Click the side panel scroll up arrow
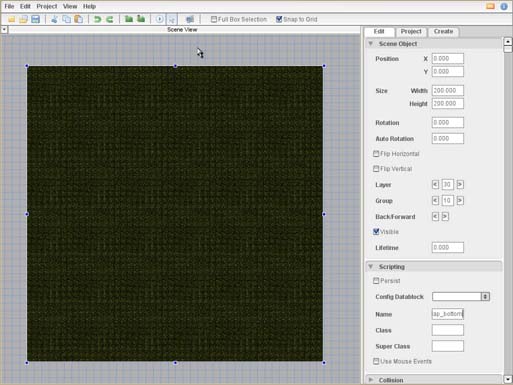Viewport: 513px width, 385px height. point(508,41)
